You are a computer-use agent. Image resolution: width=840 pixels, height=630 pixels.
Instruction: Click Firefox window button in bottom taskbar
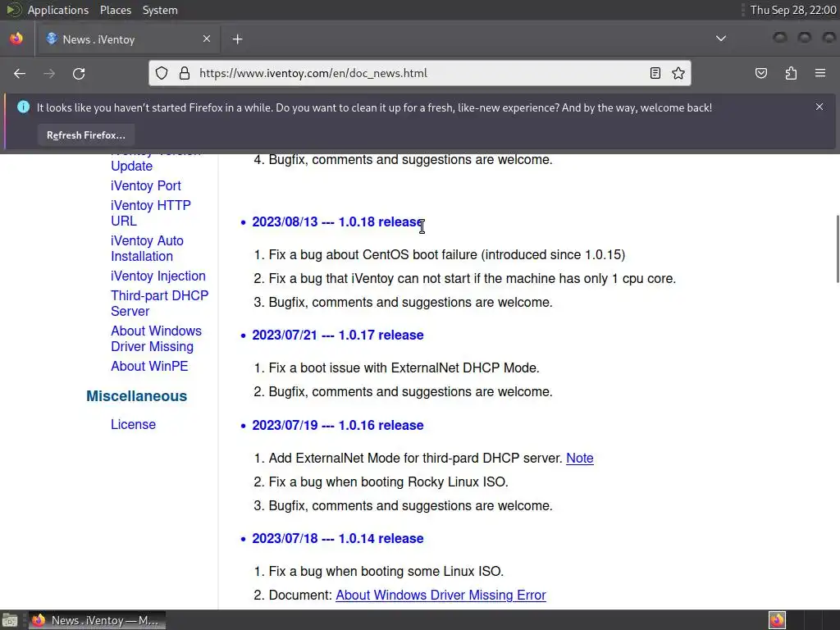97,620
